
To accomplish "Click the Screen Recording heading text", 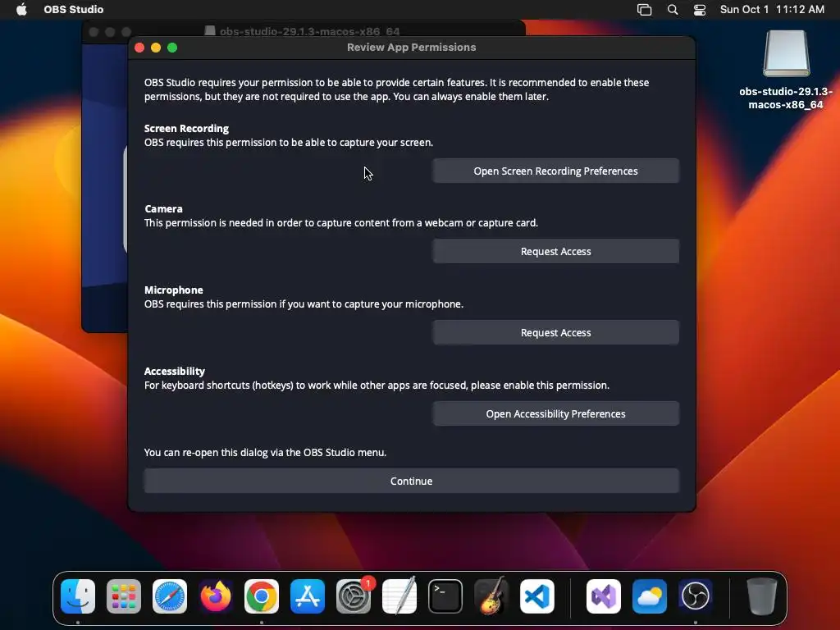I will pos(186,129).
